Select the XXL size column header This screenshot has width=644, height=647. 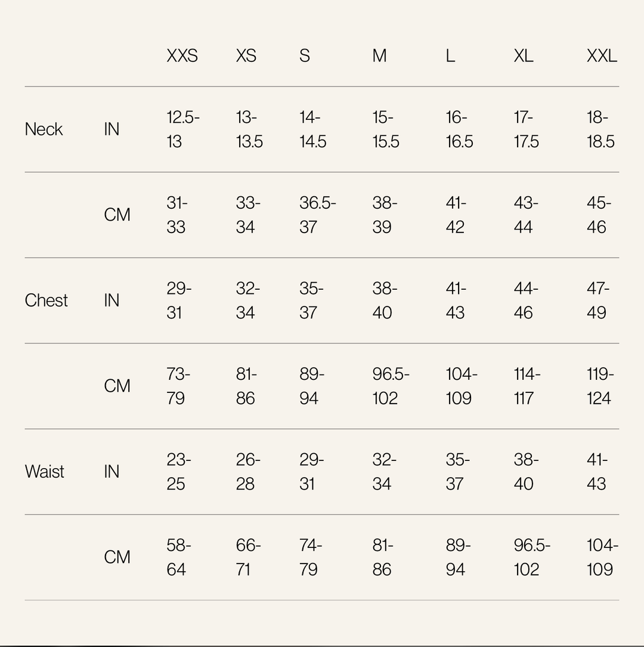point(601,56)
